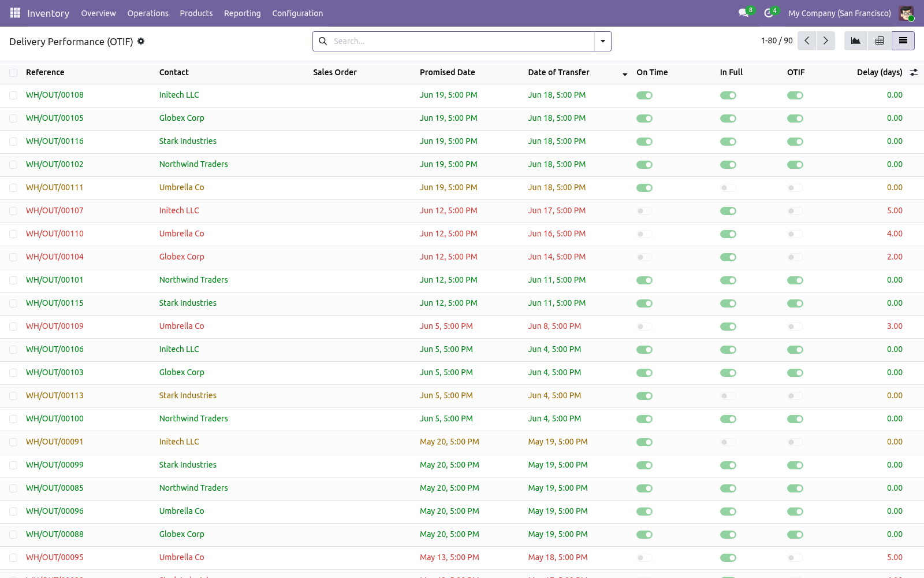Click the 1-80 / 90 pager counter
Image resolution: width=924 pixels, height=578 pixels.
click(777, 40)
